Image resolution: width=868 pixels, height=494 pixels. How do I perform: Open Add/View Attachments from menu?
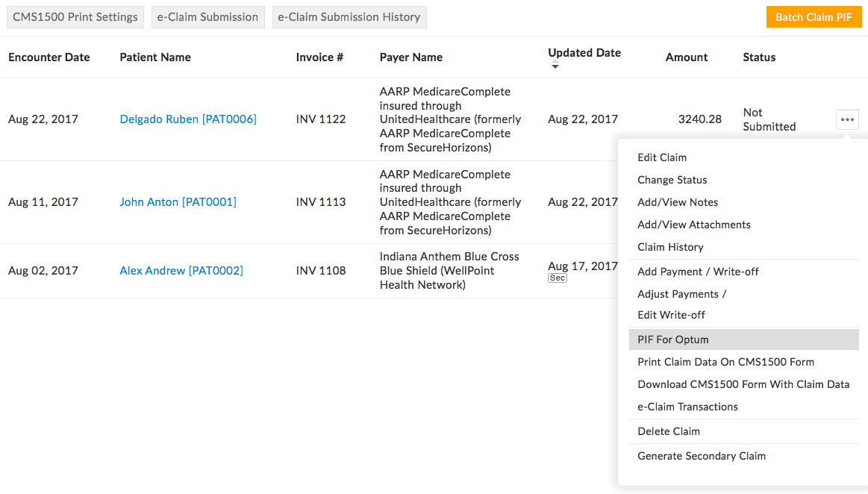pos(694,225)
